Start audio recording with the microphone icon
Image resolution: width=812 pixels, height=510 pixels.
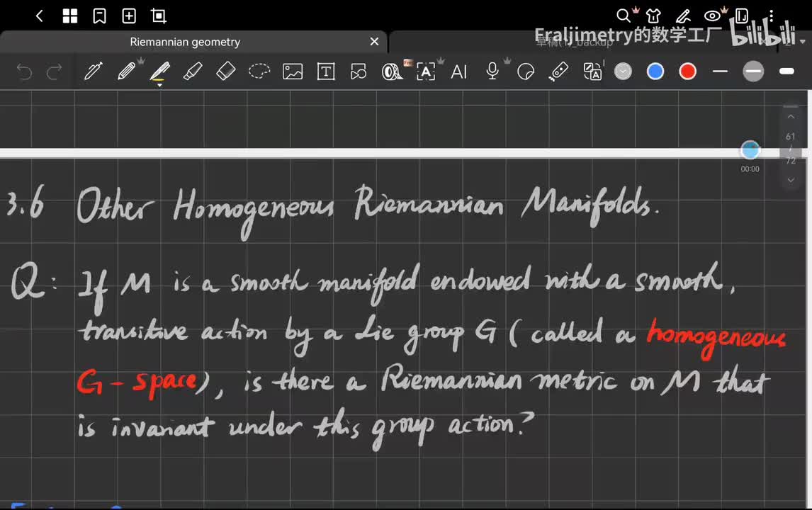[492, 72]
